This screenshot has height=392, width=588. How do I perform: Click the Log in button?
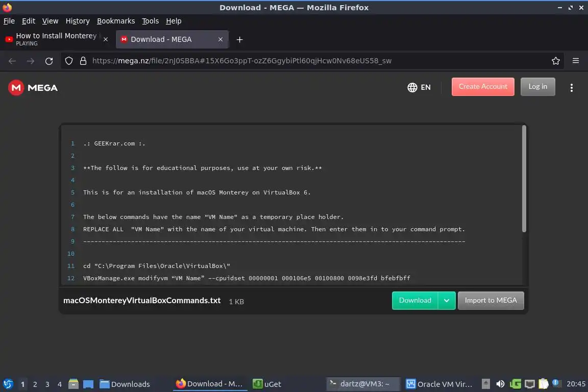tap(538, 87)
